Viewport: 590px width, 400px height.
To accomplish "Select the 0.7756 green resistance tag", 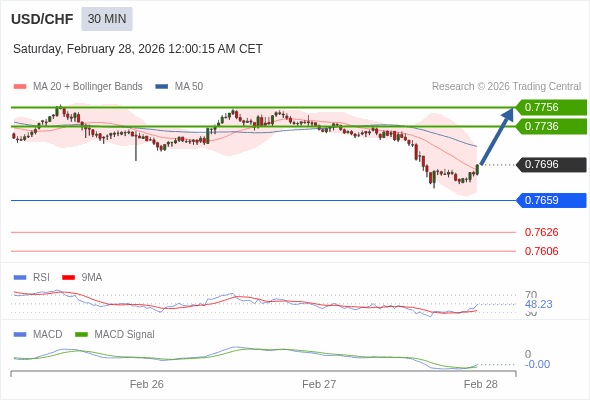I will 551,107.
